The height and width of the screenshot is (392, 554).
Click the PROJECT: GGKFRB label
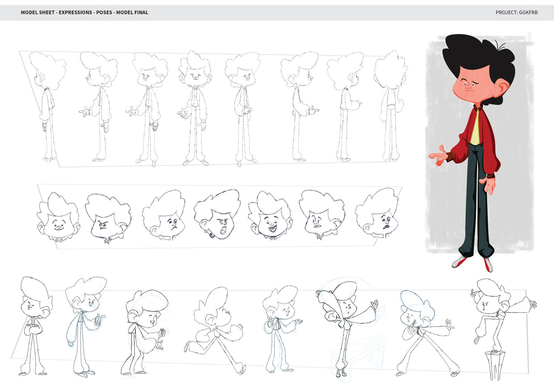(x=517, y=13)
